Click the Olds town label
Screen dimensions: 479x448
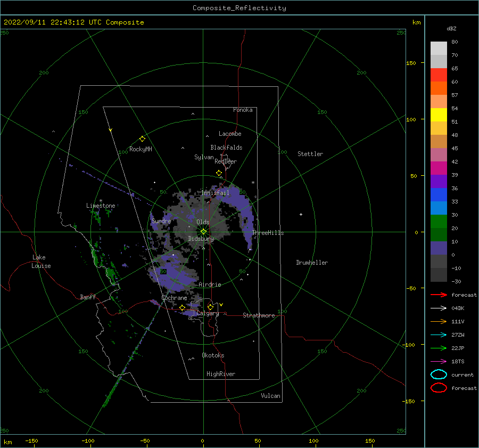[x=203, y=222]
